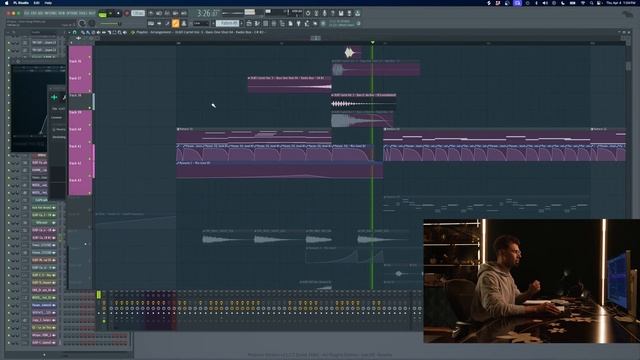Click the Track 42 header

point(80,169)
